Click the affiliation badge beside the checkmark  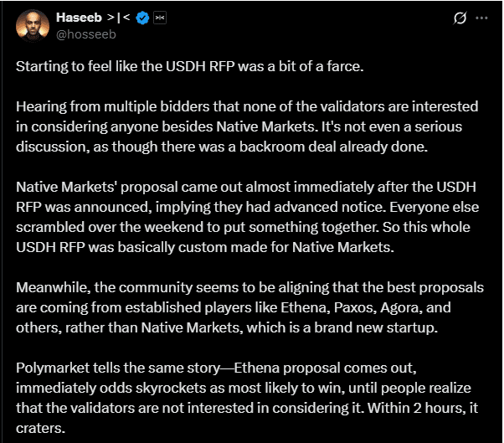[x=160, y=18]
